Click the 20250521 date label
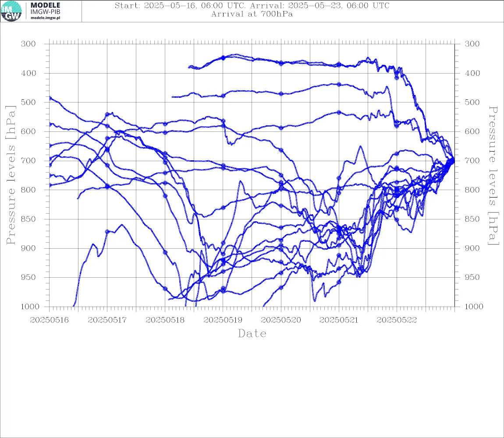Image resolution: width=504 pixels, height=438 pixels. tap(339, 320)
